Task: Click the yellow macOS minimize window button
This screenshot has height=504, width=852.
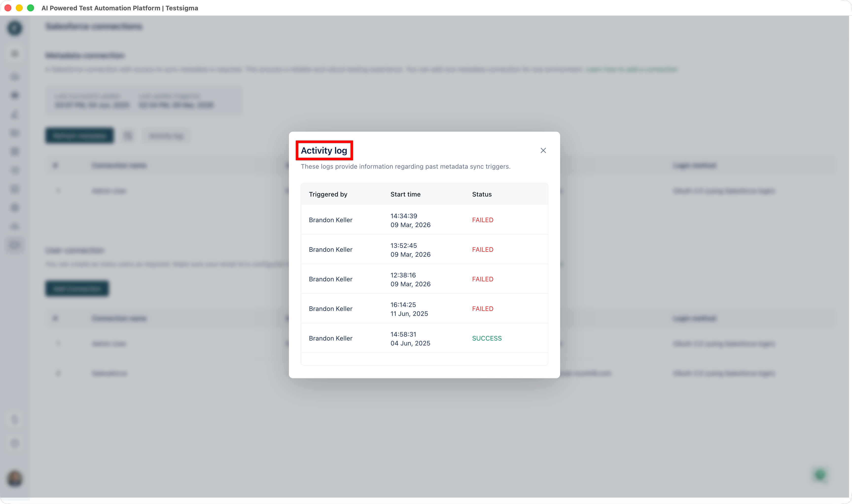Action: [x=19, y=8]
